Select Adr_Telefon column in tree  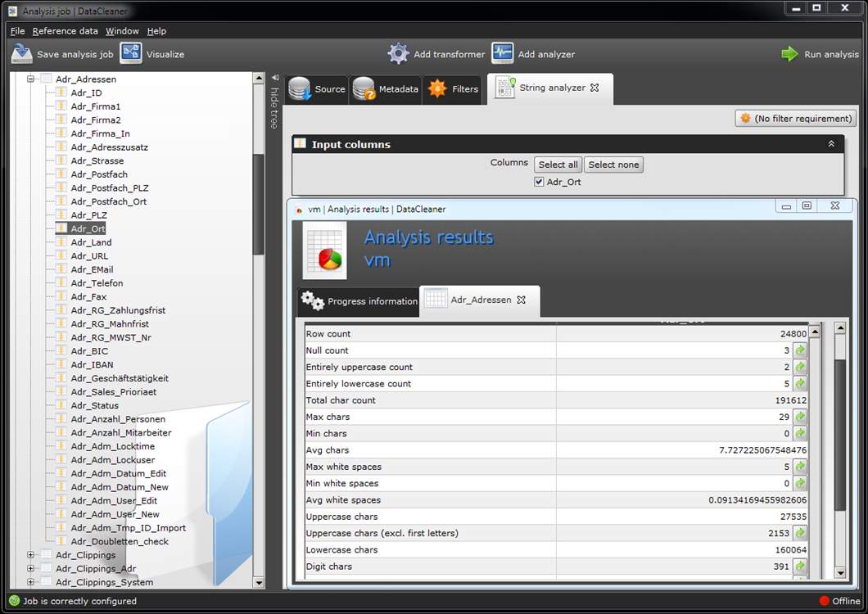(97, 283)
